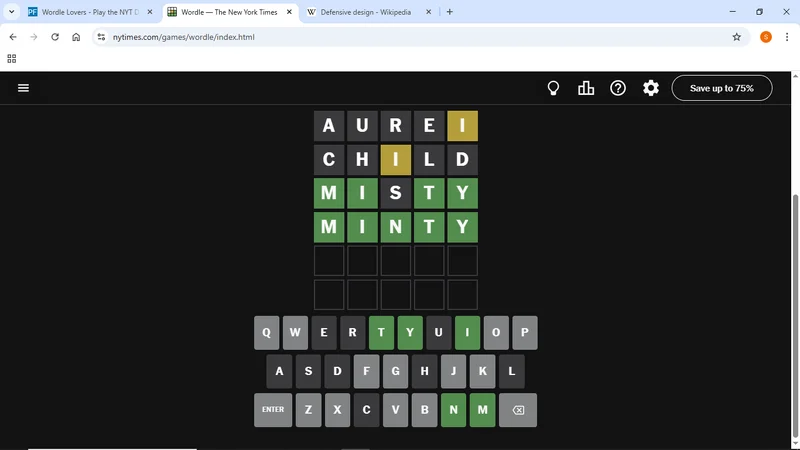Tap the E key on the on-screen keyboard

[x=324, y=333]
